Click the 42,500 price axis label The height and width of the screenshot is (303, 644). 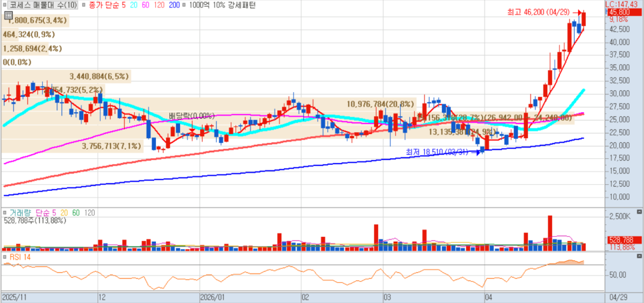(x=619, y=29)
